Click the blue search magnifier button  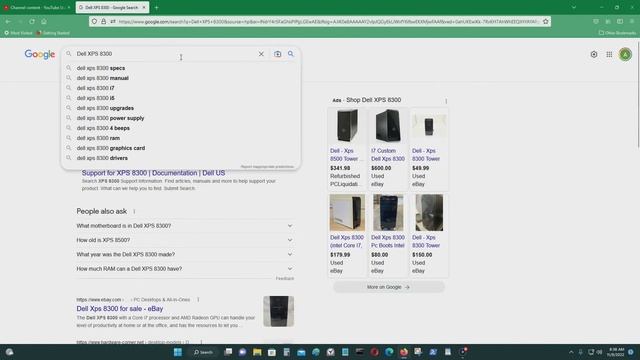(291, 54)
